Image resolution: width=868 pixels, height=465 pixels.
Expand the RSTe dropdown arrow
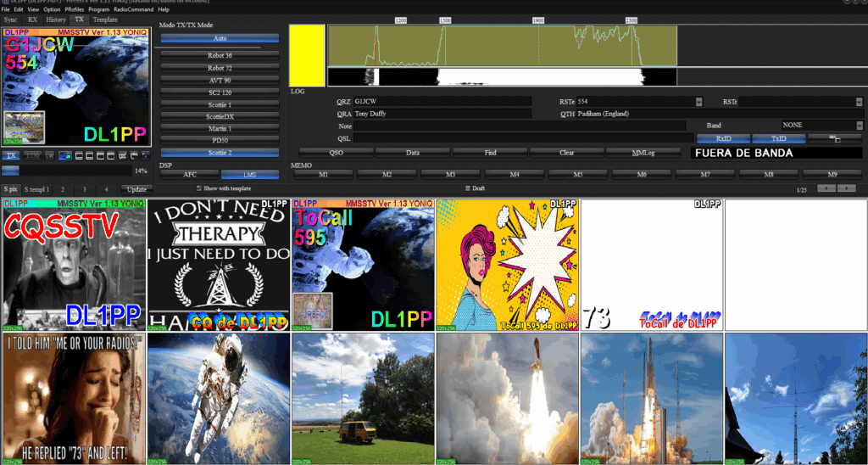tap(698, 102)
